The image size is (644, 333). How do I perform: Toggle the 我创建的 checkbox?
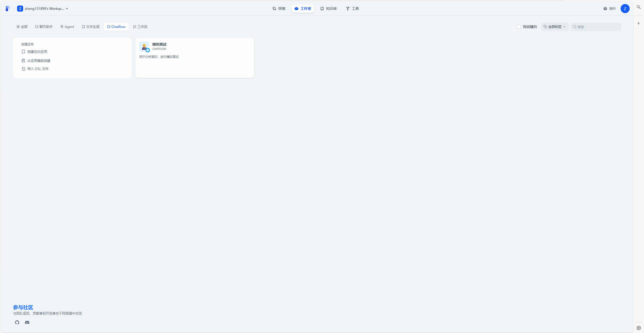(x=519, y=27)
